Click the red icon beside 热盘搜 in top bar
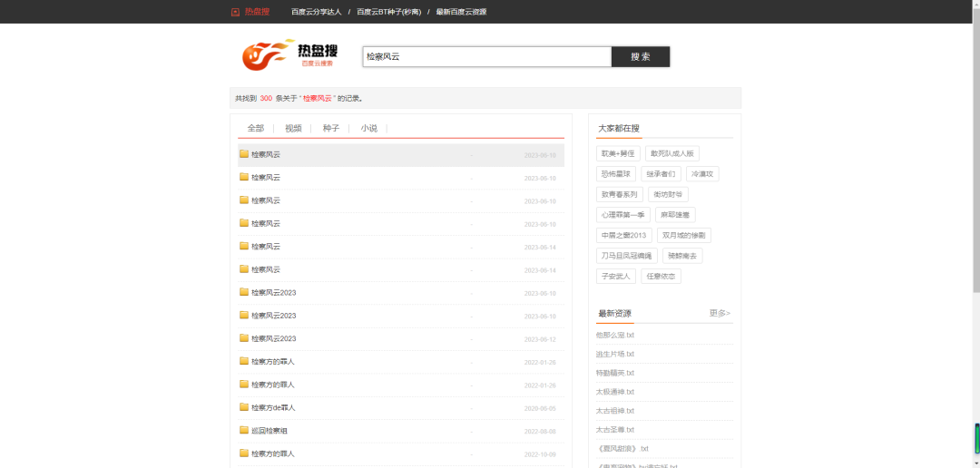980x468 pixels. (x=235, y=12)
